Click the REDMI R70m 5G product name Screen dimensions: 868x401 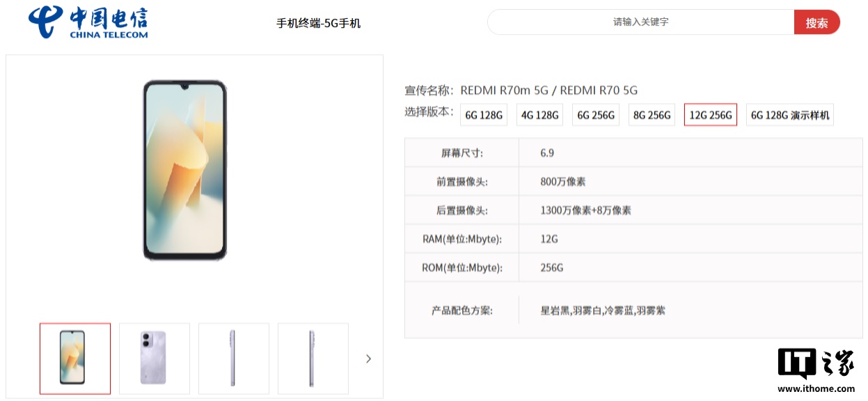click(x=505, y=90)
